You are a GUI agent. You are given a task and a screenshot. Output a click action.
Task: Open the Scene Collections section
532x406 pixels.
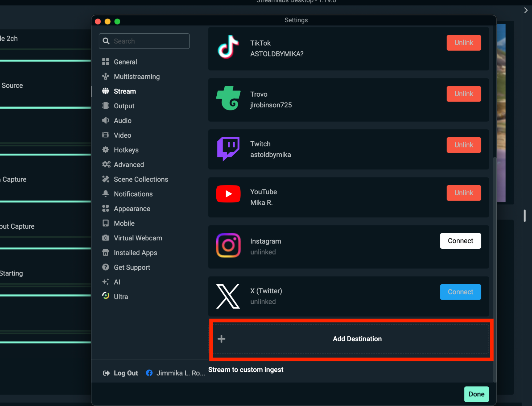pyautogui.click(x=141, y=179)
